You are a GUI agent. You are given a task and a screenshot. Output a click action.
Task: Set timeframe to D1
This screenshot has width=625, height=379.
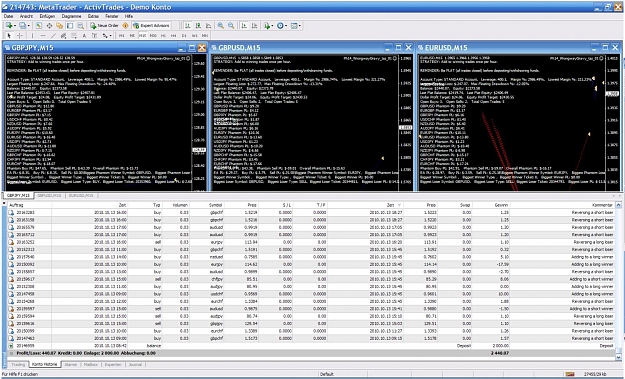click(x=184, y=36)
